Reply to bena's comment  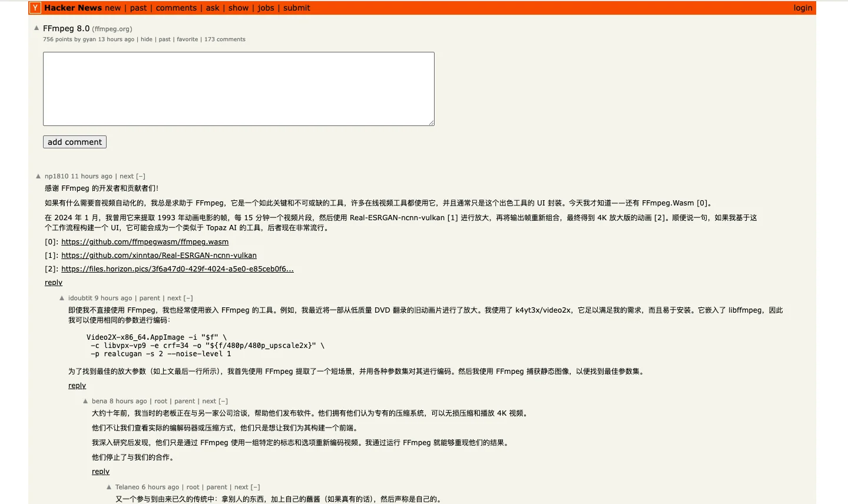click(101, 472)
